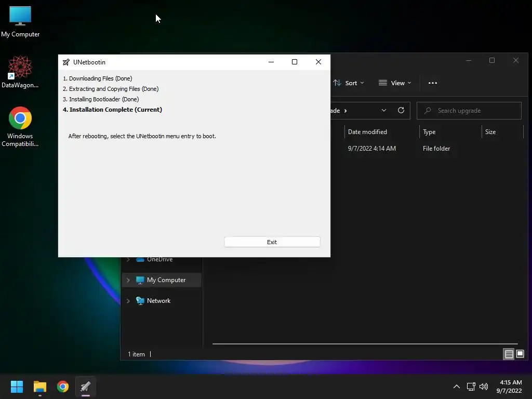Screen dimensions: 532x399
Task: Close the UNetbootin window
Action: click(x=318, y=62)
